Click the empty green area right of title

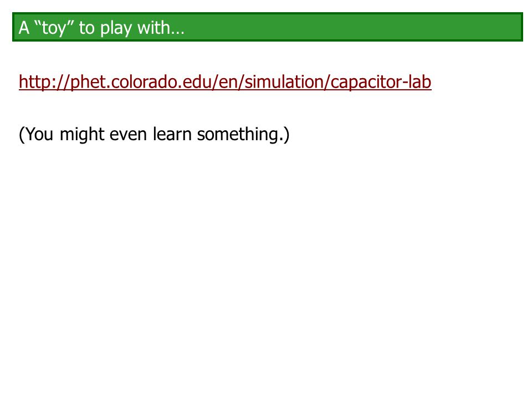pyautogui.click(x=353, y=27)
